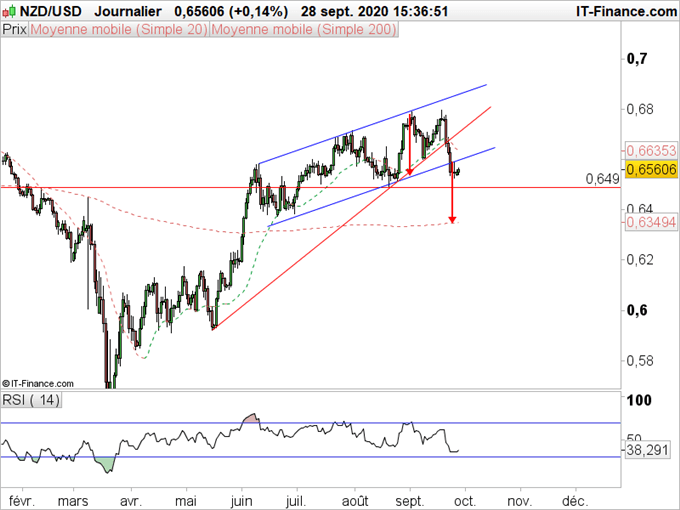The width and height of the screenshot is (680, 510).
Task: Click the 0,6 price axis label
Action: click(x=637, y=310)
